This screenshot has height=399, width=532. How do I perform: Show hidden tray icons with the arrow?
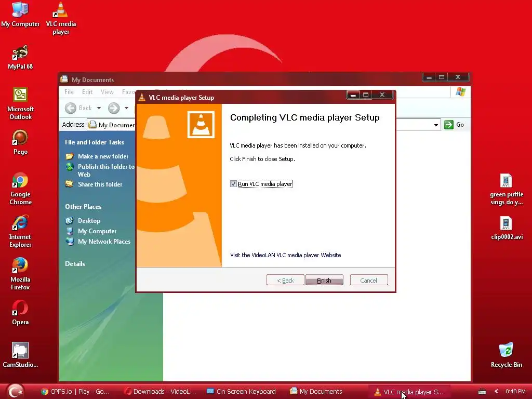coord(496,391)
